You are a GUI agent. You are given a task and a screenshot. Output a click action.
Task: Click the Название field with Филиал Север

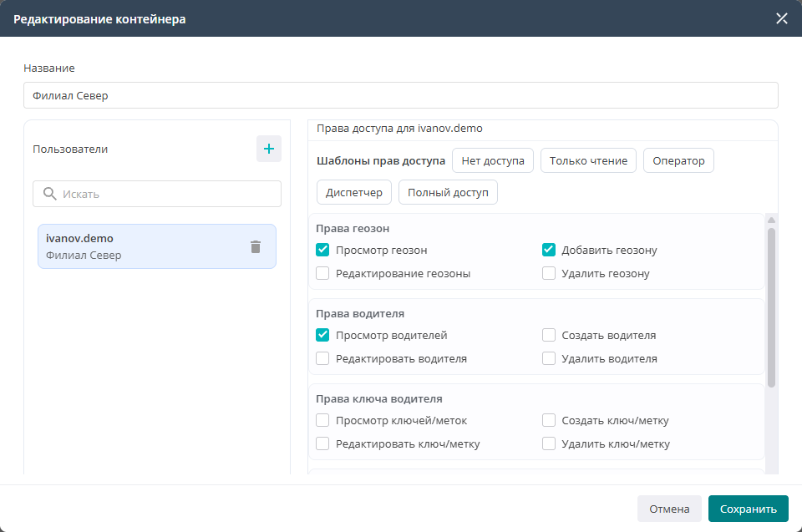(x=400, y=95)
